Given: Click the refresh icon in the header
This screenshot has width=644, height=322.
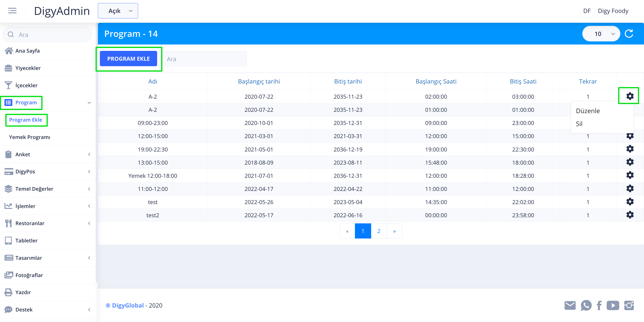Looking at the screenshot, I should (x=629, y=34).
